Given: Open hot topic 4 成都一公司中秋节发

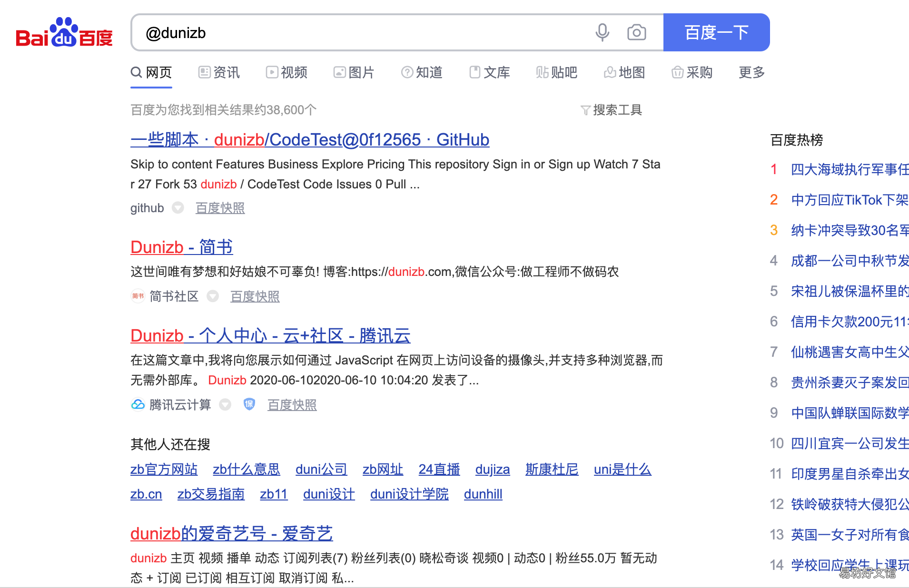Looking at the screenshot, I should (x=850, y=261).
